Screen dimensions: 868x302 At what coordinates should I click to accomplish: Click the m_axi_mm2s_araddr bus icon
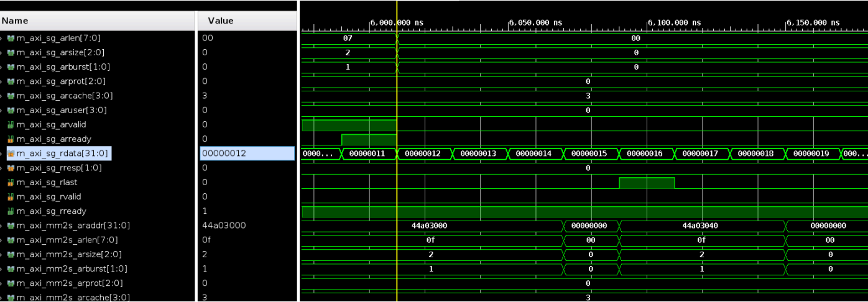tap(10, 226)
